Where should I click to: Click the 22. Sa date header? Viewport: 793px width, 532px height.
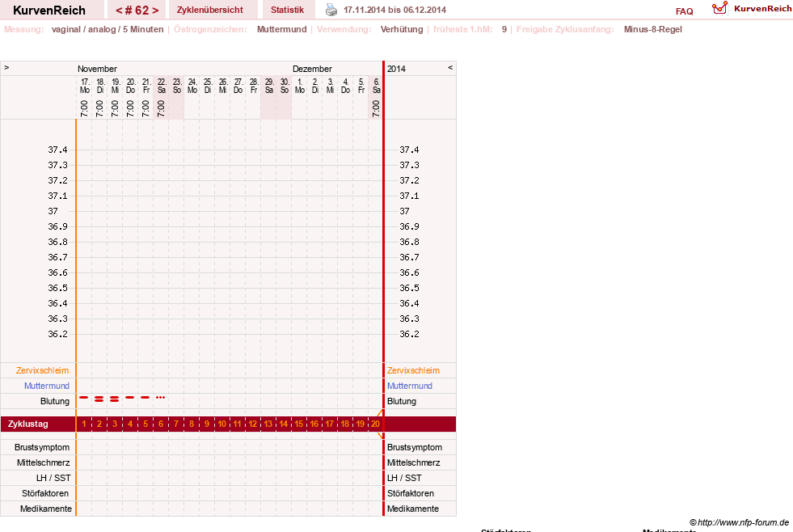(162, 86)
